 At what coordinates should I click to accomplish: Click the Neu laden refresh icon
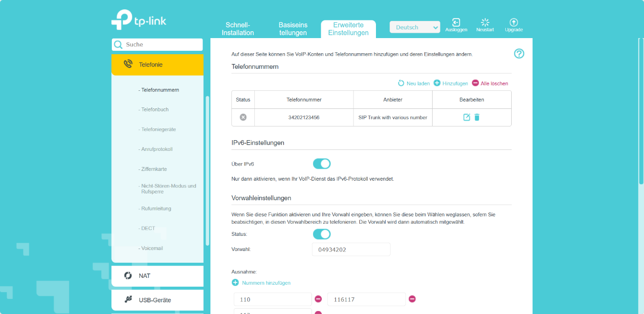pyautogui.click(x=401, y=84)
